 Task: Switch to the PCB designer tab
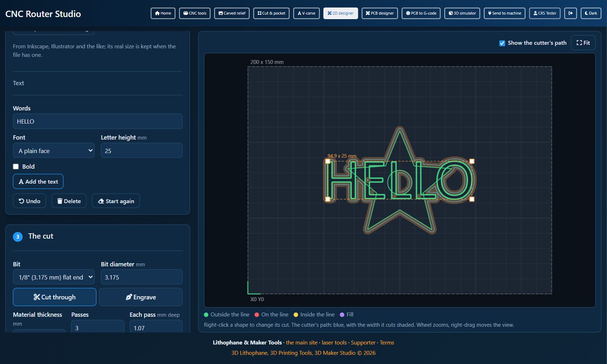380,13
